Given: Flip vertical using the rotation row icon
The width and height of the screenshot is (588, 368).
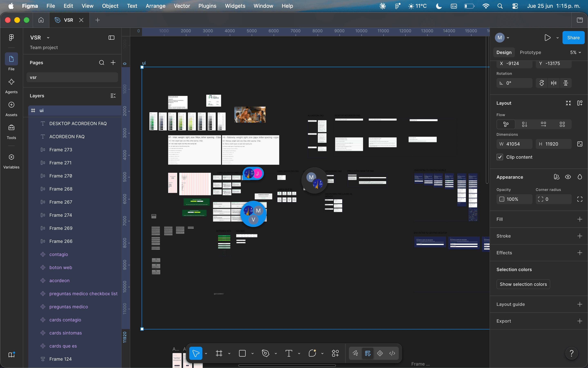Looking at the screenshot, I should click(566, 83).
